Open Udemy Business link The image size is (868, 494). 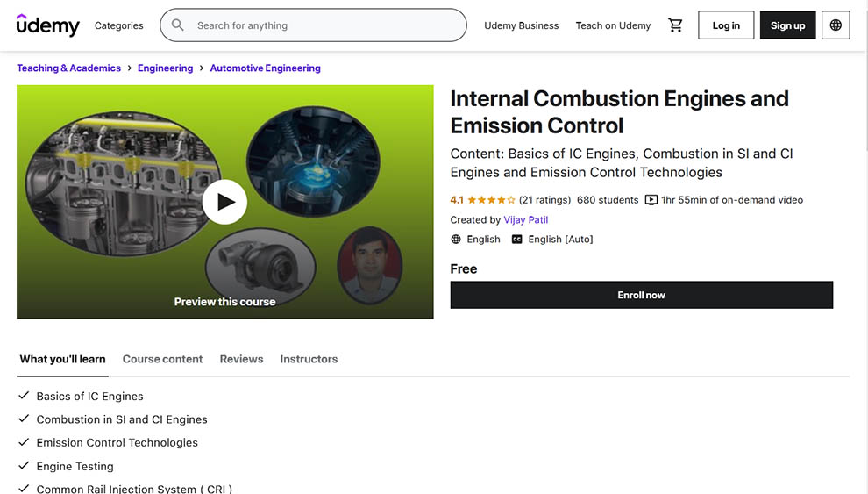[x=521, y=25]
